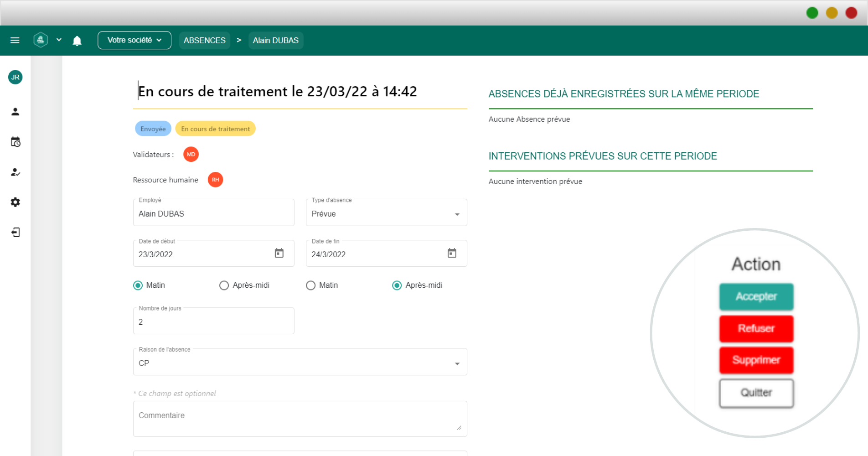This screenshot has height=456, width=868.
Task: Open the person profile sidebar icon
Action: point(15,112)
